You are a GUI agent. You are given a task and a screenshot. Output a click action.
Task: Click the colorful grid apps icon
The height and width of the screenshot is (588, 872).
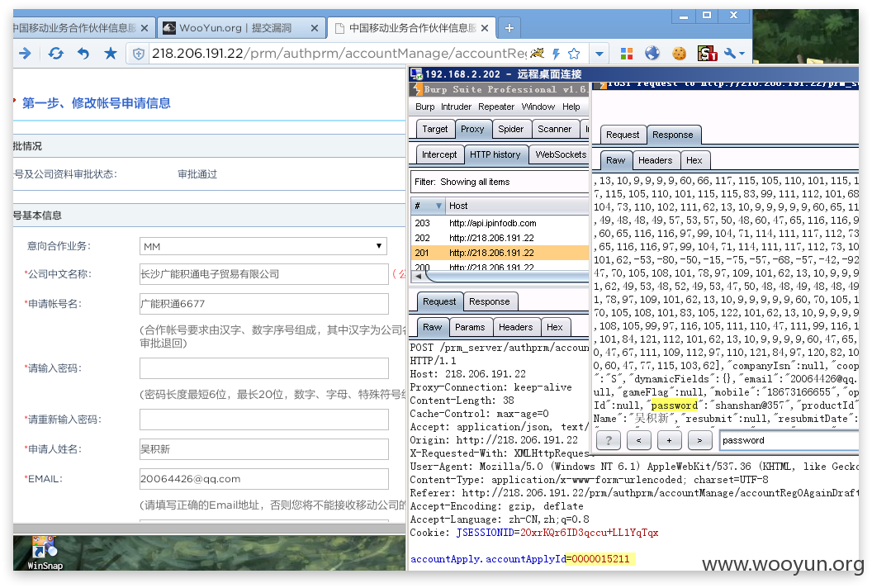627,54
